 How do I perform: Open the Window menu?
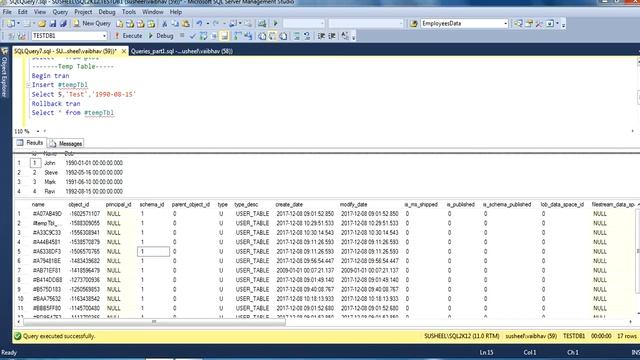click(x=153, y=12)
